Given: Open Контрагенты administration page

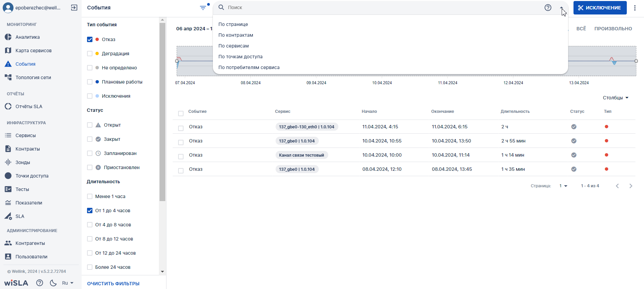Looking at the screenshot, I should pyautogui.click(x=30, y=243).
